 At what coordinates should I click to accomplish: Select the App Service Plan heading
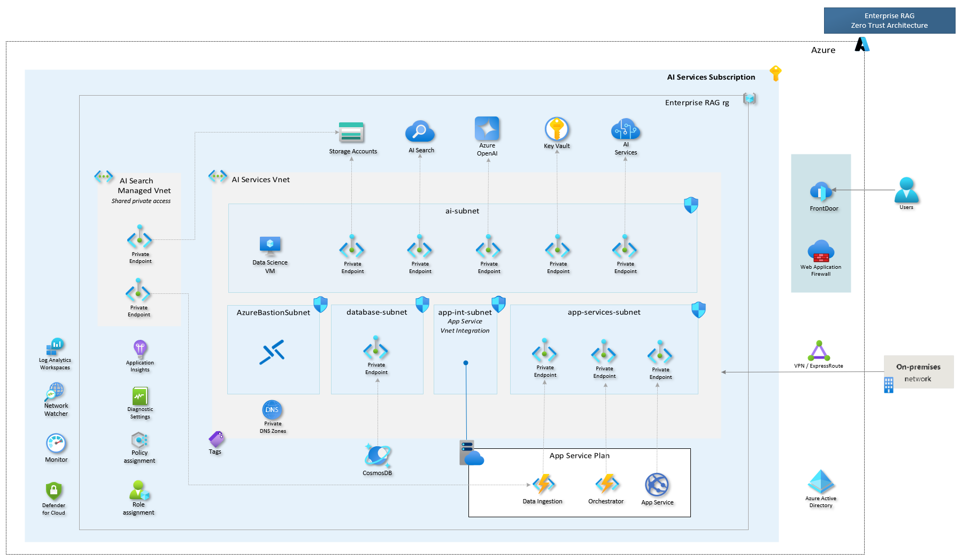pos(579,456)
